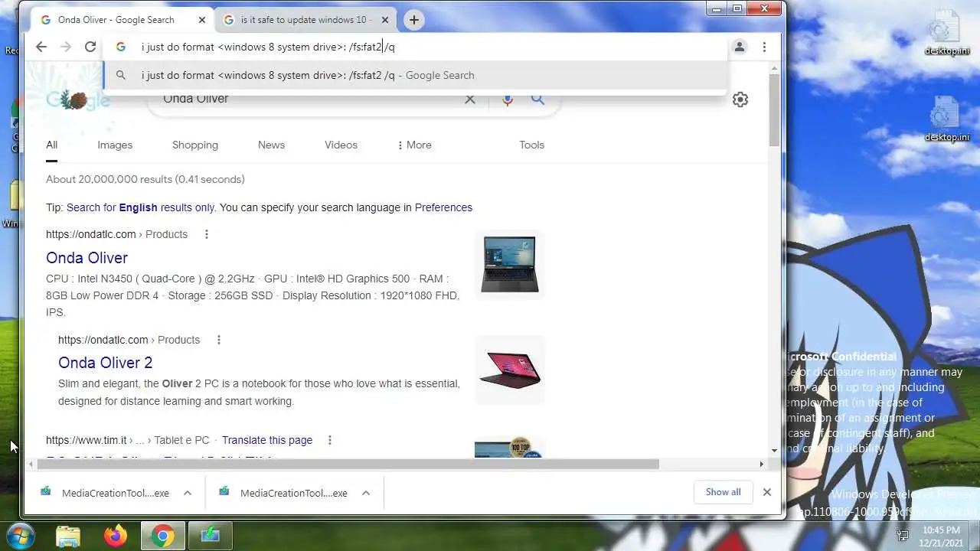This screenshot has width=980, height=551.
Task: Click the Google logo
Action: coord(77,99)
